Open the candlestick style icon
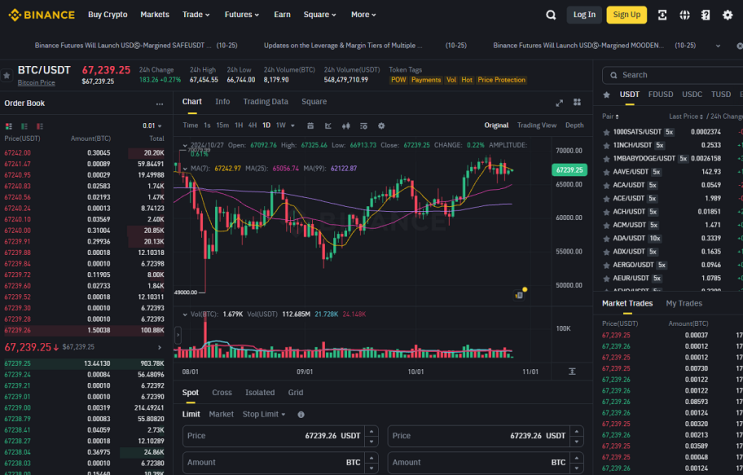The width and height of the screenshot is (743, 475). click(x=346, y=126)
